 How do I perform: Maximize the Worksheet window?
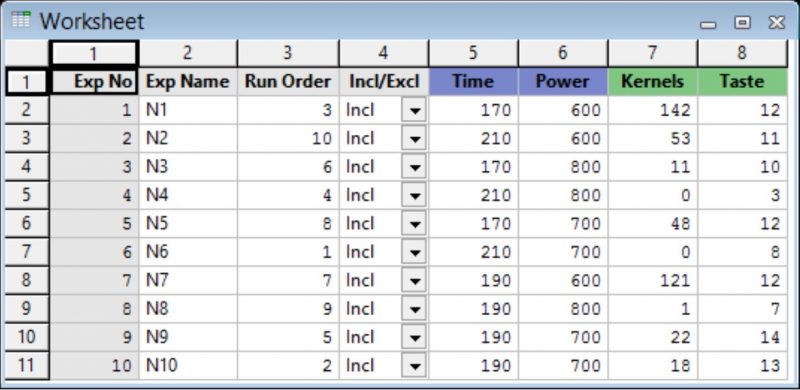[x=742, y=22]
